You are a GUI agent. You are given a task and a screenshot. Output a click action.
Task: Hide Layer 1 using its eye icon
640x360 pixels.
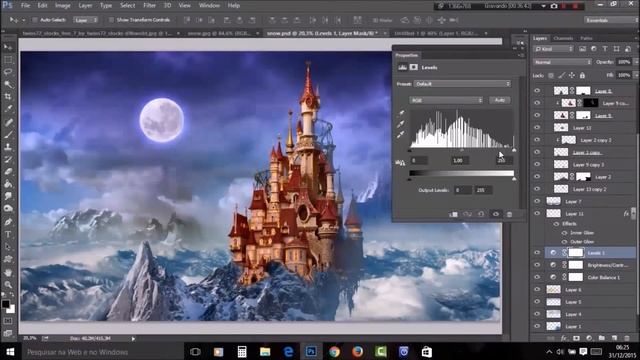(x=537, y=326)
